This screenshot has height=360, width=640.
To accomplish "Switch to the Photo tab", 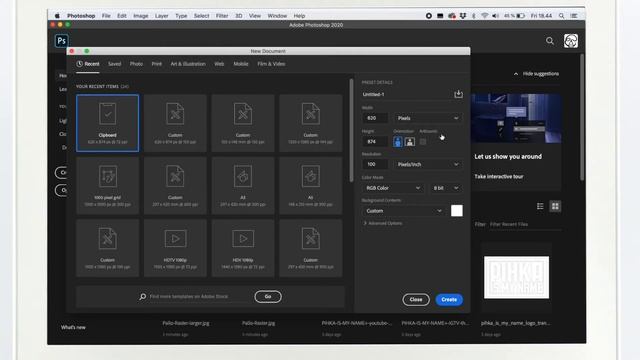I will click(x=136, y=64).
